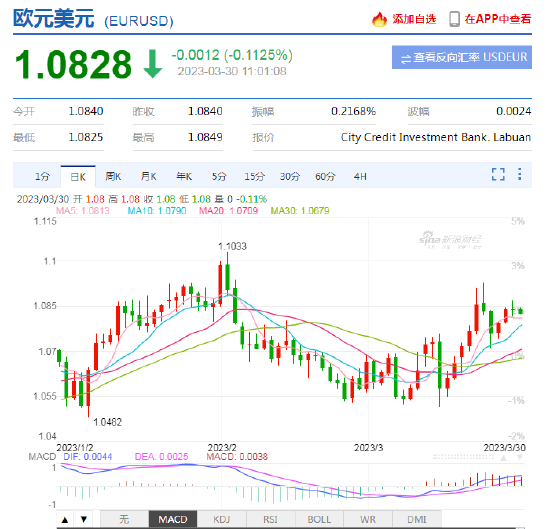Switch to the 4H chart tab
This screenshot has width=550, height=529.
[360, 176]
